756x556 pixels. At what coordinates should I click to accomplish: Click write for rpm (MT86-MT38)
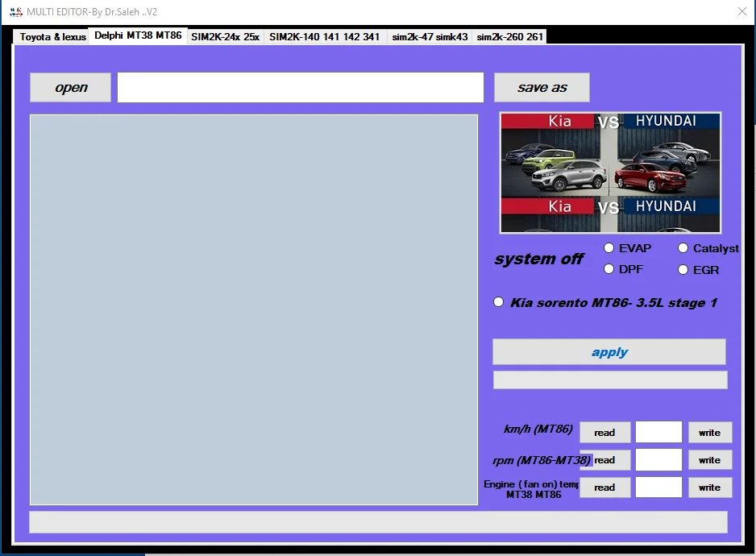(710, 459)
